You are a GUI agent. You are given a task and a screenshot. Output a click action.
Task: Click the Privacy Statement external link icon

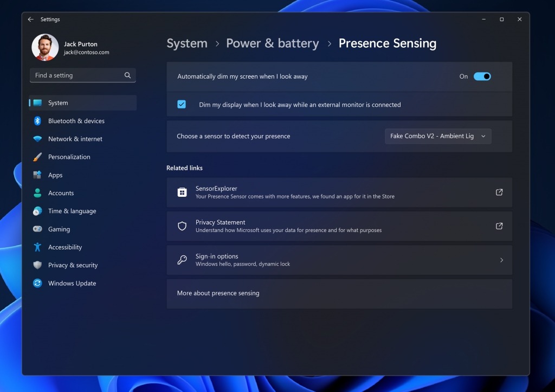pos(499,226)
